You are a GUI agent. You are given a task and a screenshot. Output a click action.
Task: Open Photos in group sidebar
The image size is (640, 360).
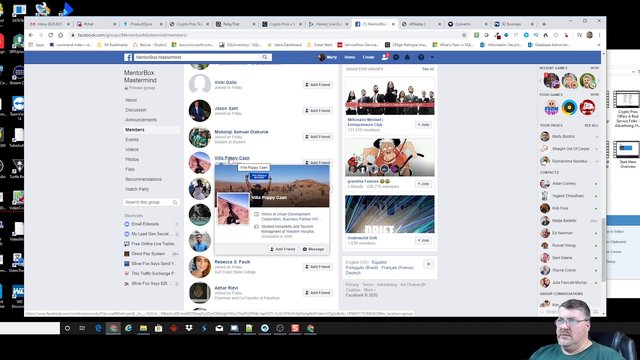pyautogui.click(x=132, y=159)
